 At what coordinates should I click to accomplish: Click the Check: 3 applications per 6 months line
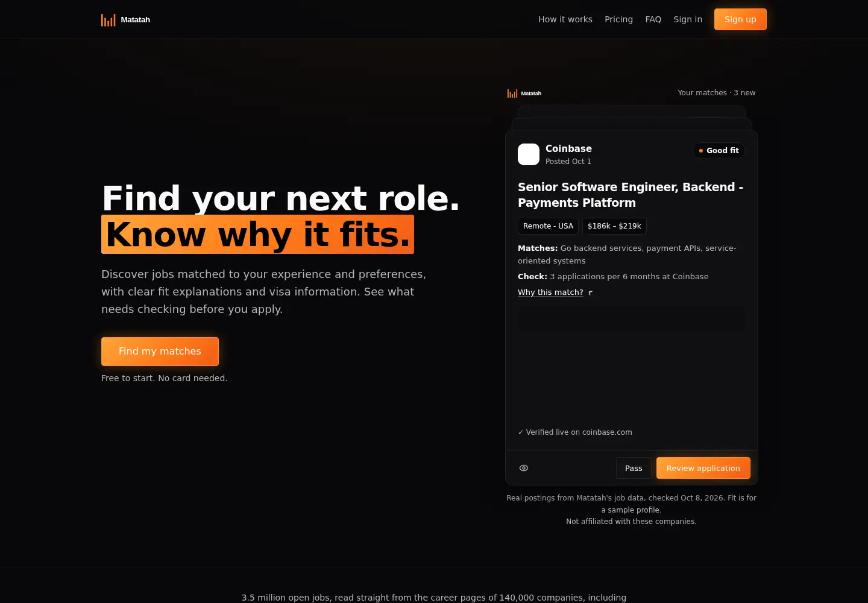coord(613,277)
